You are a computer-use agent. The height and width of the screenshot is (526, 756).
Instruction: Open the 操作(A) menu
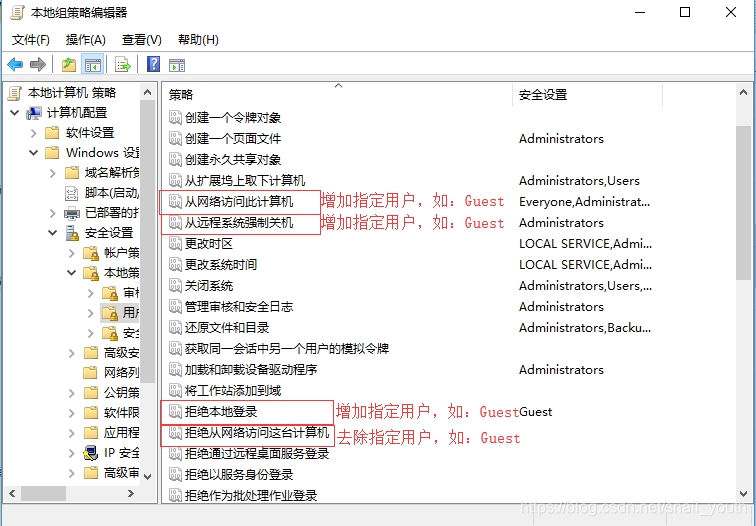coord(86,40)
